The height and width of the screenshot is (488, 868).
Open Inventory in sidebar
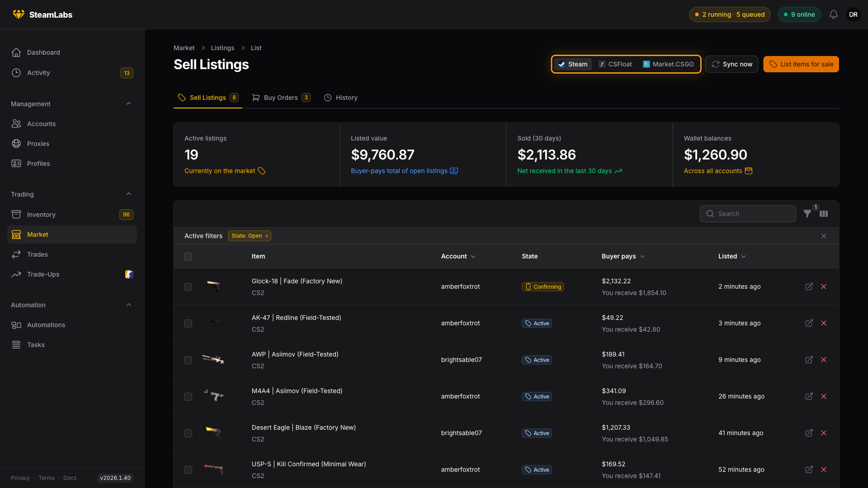coord(72,215)
